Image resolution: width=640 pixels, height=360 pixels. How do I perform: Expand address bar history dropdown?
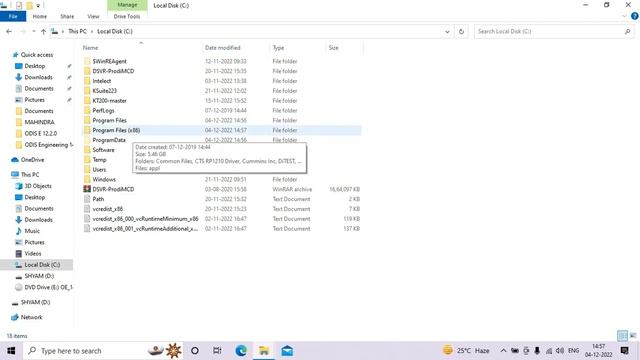[x=447, y=31]
